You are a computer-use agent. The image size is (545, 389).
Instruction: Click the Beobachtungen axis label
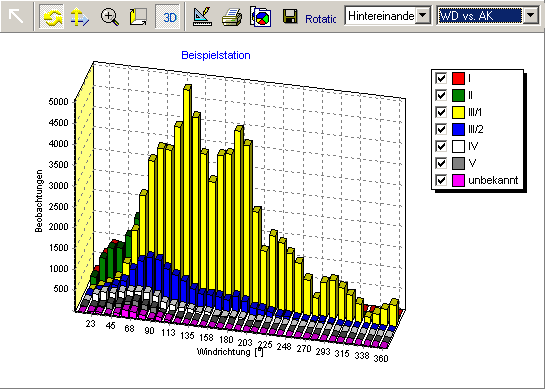click(39, 201)
